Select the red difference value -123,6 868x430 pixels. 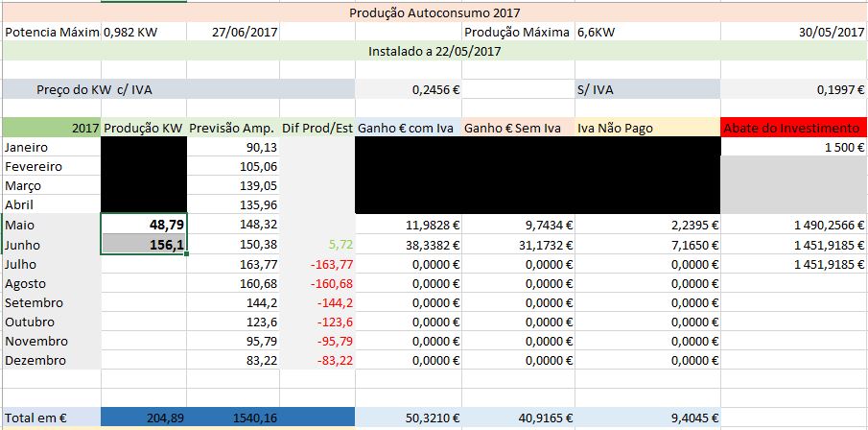point(317,322)
